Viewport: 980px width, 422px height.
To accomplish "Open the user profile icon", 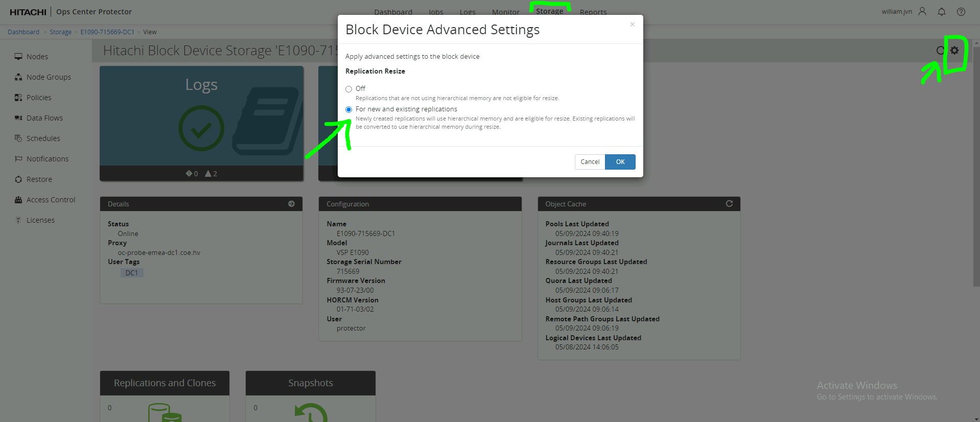I will click(922, 11).
